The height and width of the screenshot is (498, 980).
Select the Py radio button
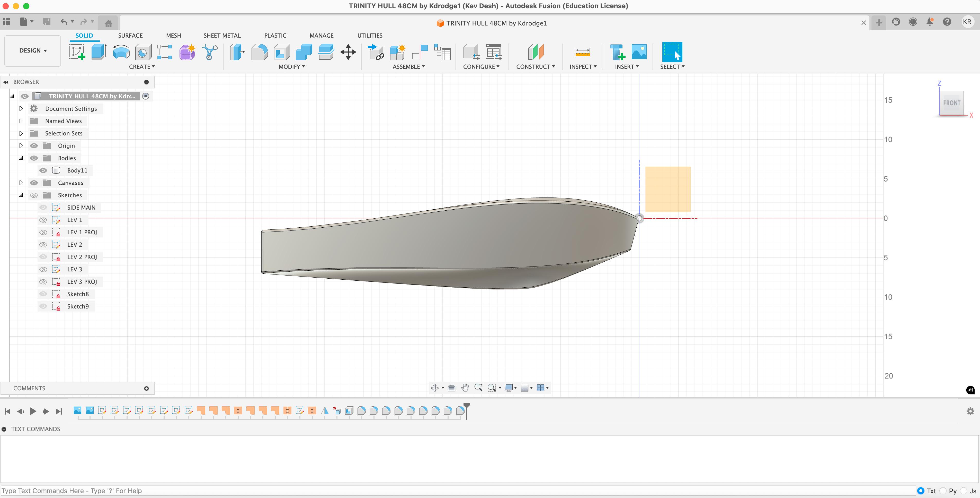[943, 491]
